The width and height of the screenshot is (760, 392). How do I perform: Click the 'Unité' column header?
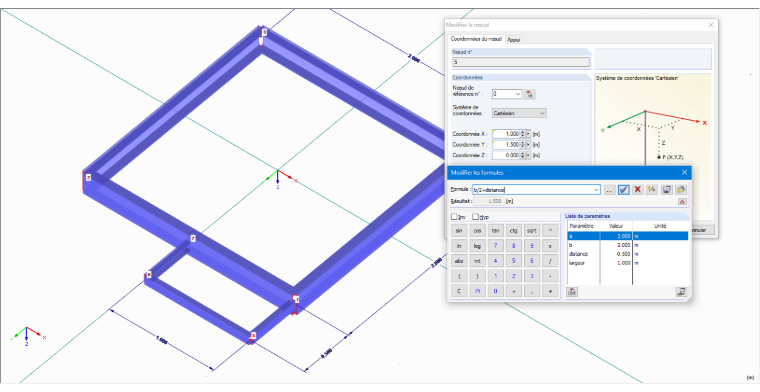coord(660,226)
